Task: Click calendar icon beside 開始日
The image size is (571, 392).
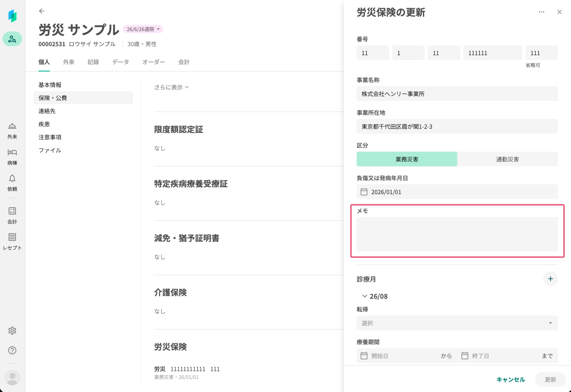Action: coord(364,356)
